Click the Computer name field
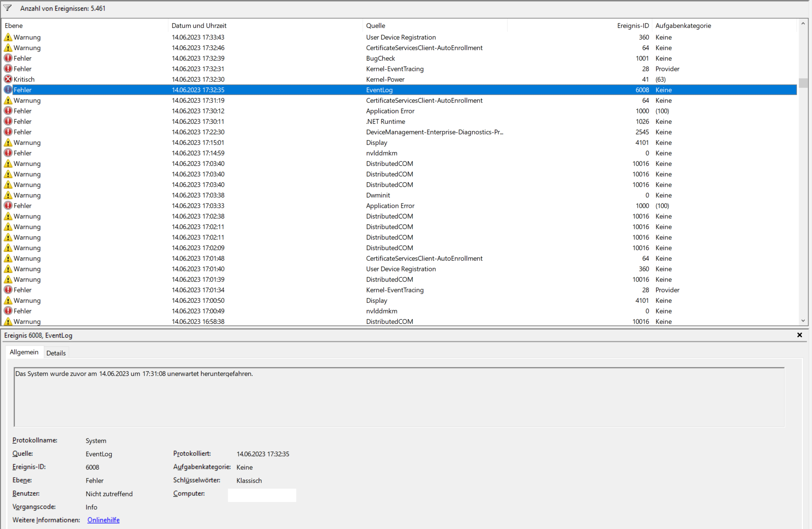 pyautogui.click(x=262, y=495)
